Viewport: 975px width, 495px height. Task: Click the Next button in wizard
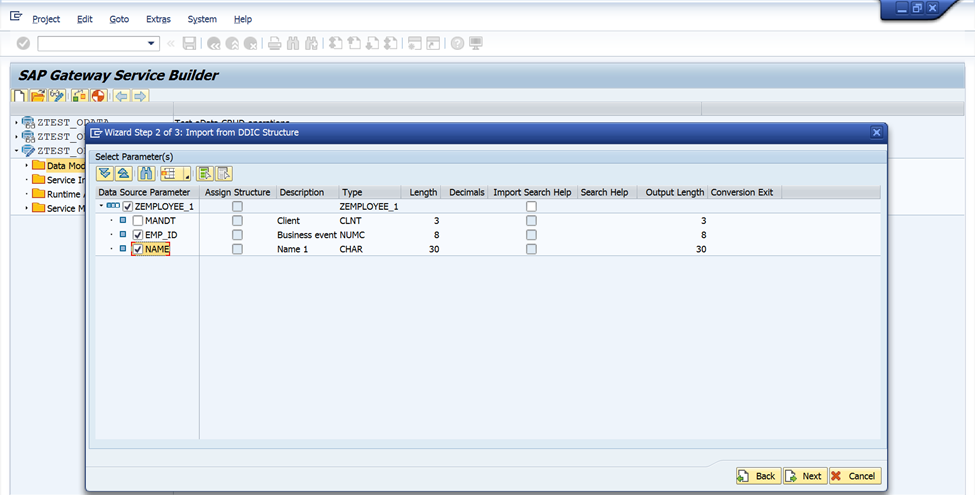805,476
